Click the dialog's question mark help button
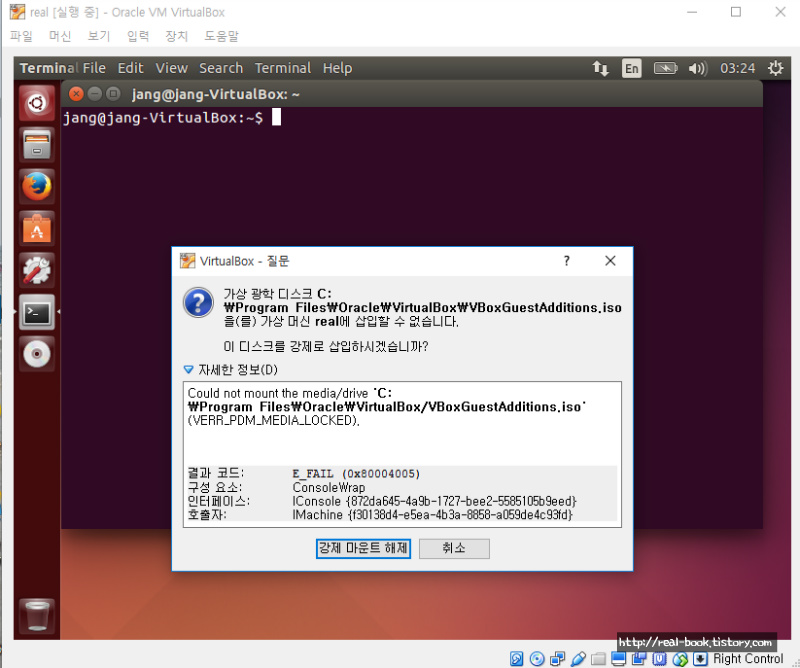800x668 pixels. coord(566,261)
